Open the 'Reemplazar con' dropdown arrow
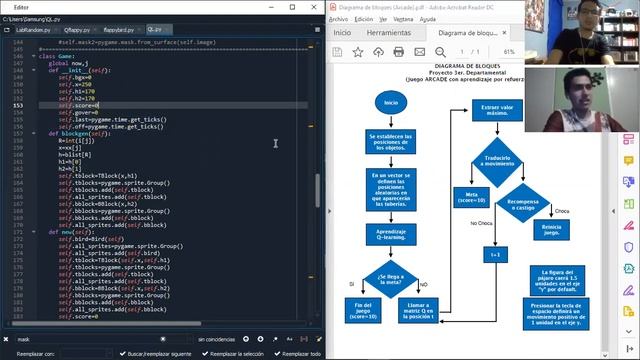Viewport: 640px width, 360px height. click(109, 353)
